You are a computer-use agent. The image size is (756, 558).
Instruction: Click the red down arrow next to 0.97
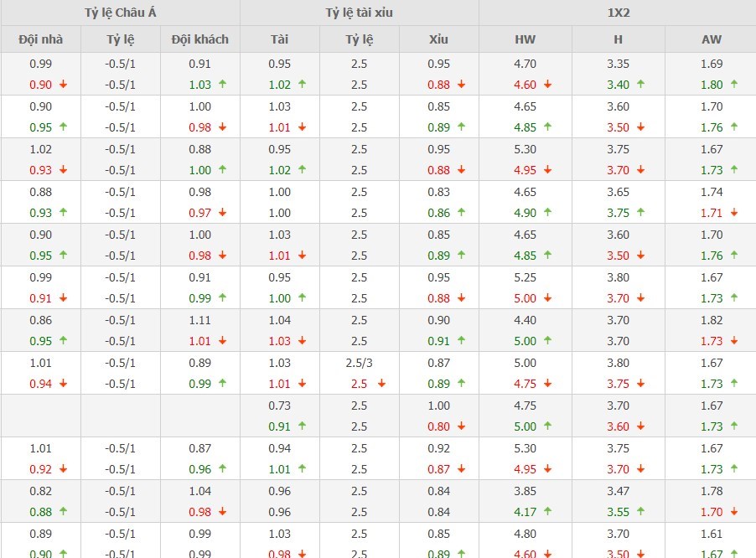[x=222, y=213]
